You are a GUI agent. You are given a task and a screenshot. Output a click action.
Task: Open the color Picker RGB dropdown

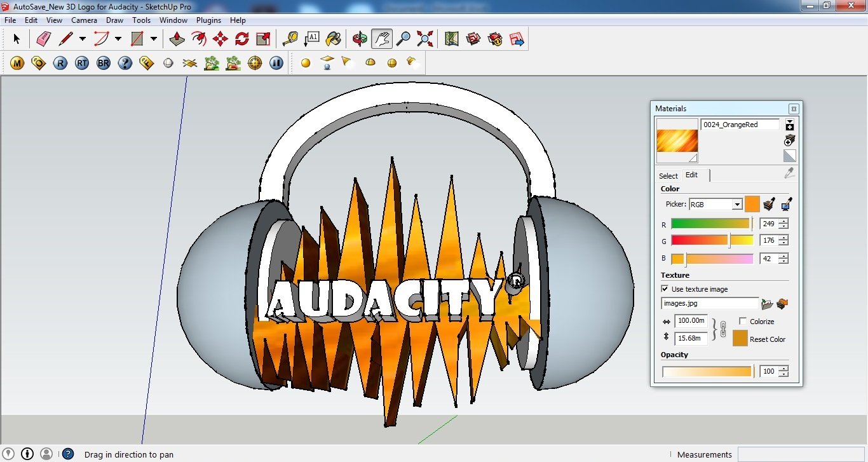pos(715,205)
